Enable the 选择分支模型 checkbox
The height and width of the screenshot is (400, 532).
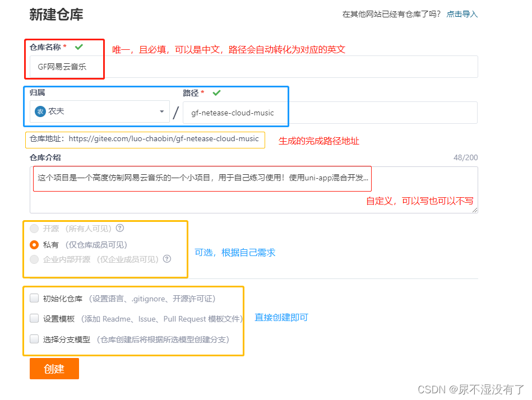coord(34,339)
